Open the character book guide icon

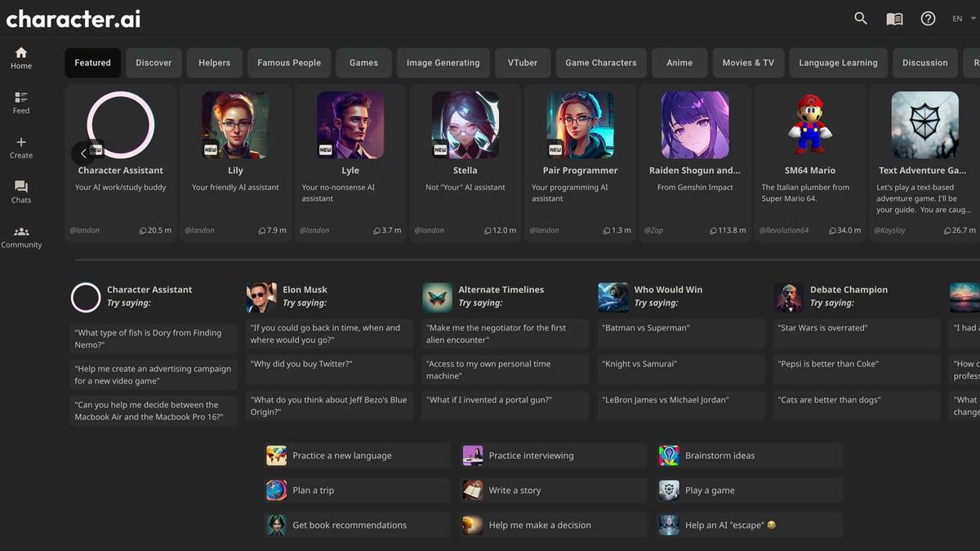pyautogui.click(x=894, y=18)
